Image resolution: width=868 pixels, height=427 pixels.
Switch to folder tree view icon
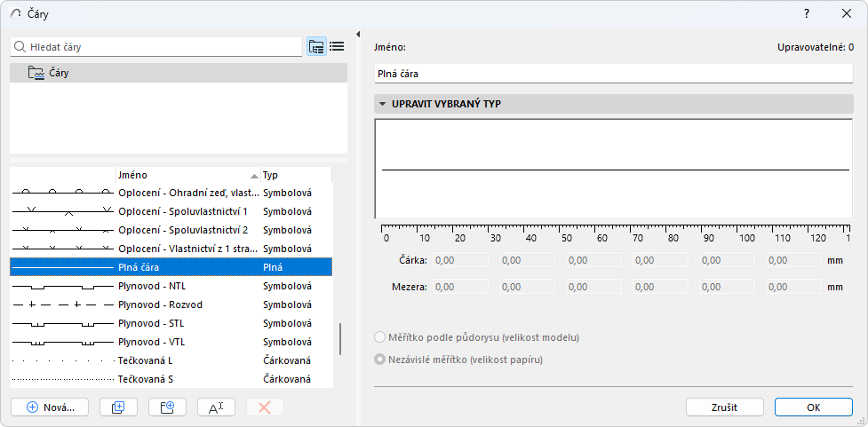(x=316, y=47)
